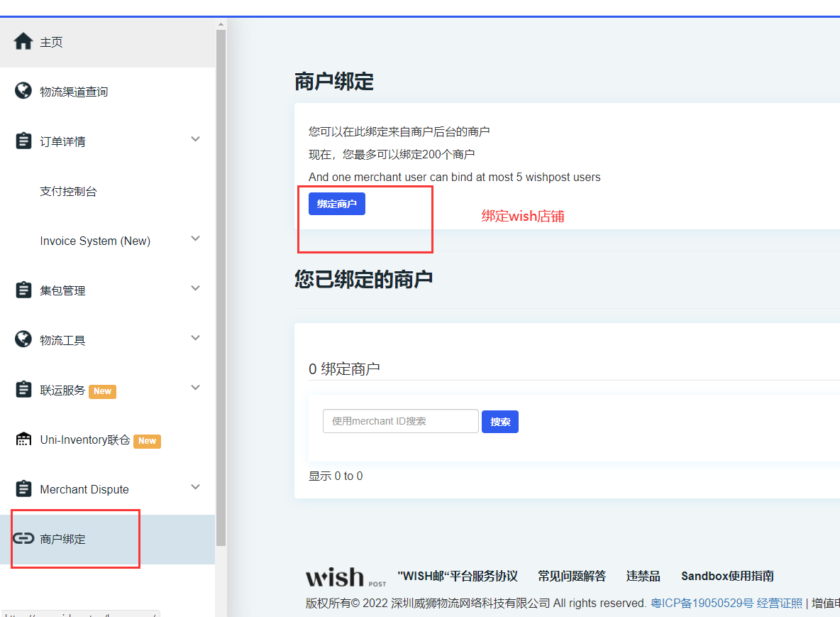Image resolution: width=840 pixels, height=617 pixels.
Task: Expand the Invoice System (New) chevron
Action: [x=196, y=239]
